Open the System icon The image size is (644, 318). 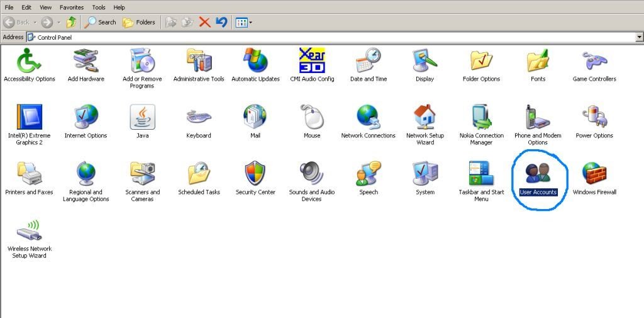coord(425,173)
